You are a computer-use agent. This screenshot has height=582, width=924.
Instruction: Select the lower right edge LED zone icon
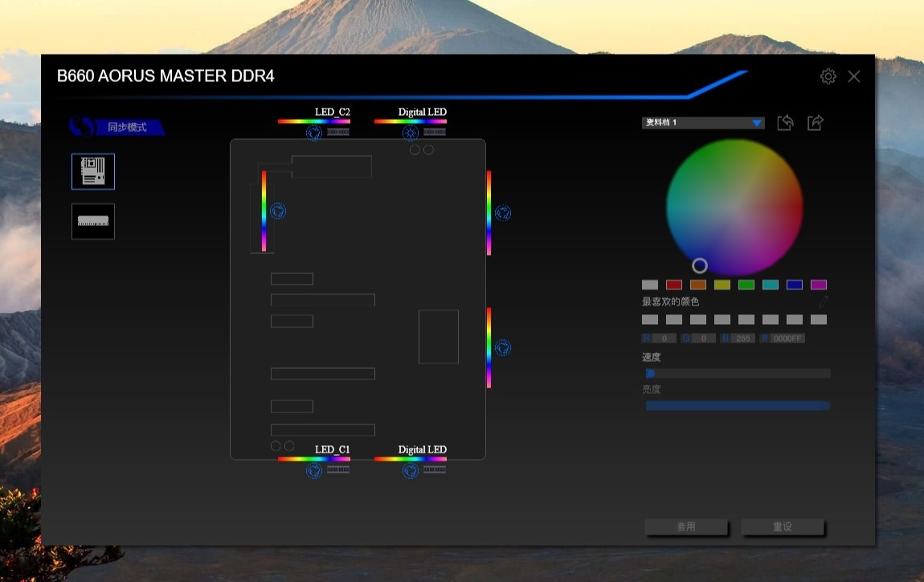(x=503, y=348)
